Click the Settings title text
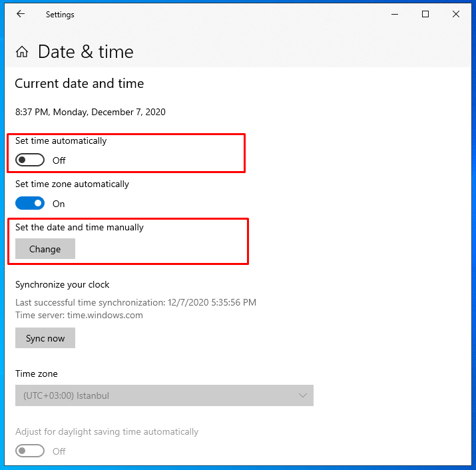 point(60,15)
